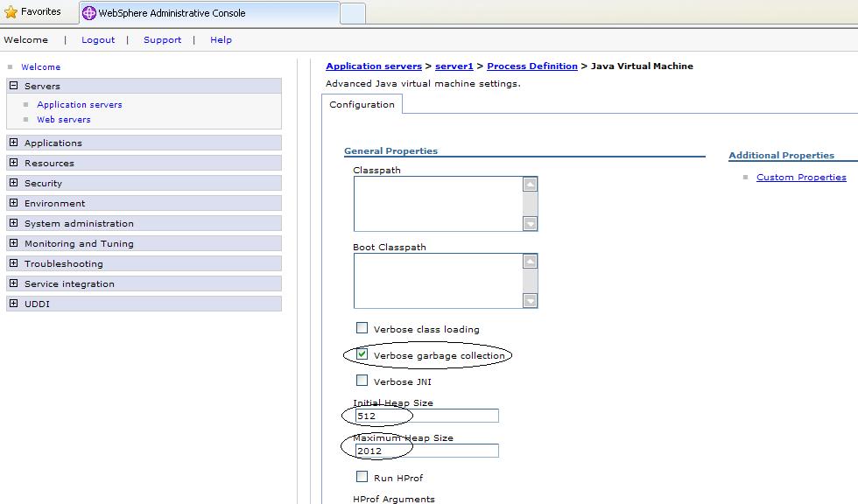The height and width of the screenshot is (504, 858).
Task: Click the Boot Classpath scroll-up arrow
Action: pos(530,260)
